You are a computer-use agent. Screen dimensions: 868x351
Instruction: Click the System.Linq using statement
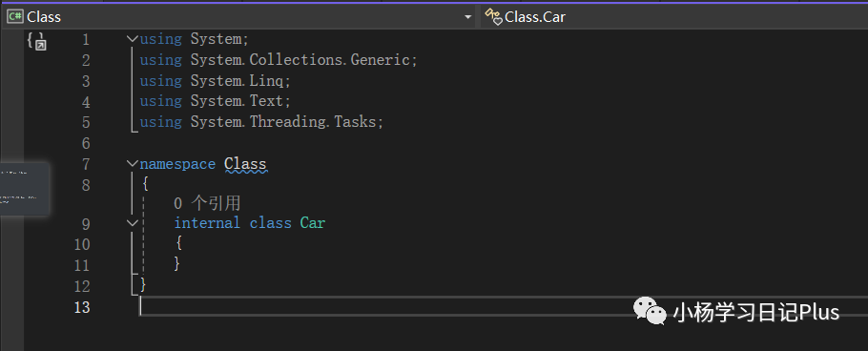pyautogui.click(x=215, y=81)
